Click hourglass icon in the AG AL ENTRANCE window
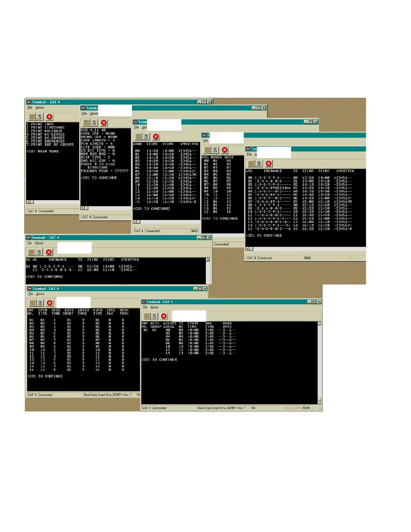The width and height of the screenshot is (411, 532). (x=39, y=252)
